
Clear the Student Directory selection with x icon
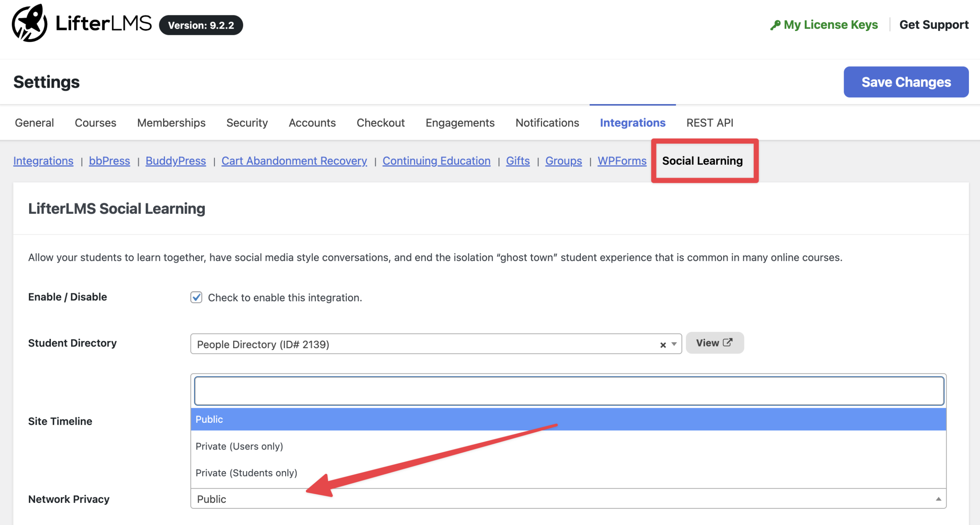pyautogui.click(x=663, y=345)
